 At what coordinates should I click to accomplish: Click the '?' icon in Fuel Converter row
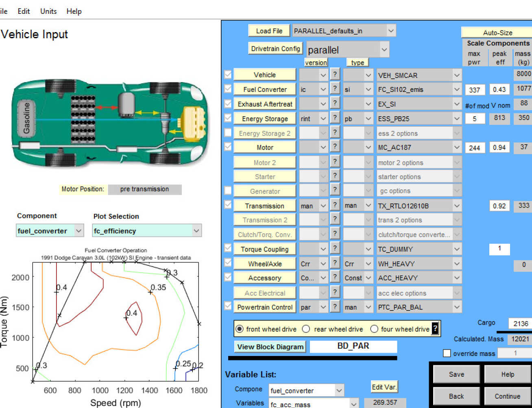coord(334,89)
